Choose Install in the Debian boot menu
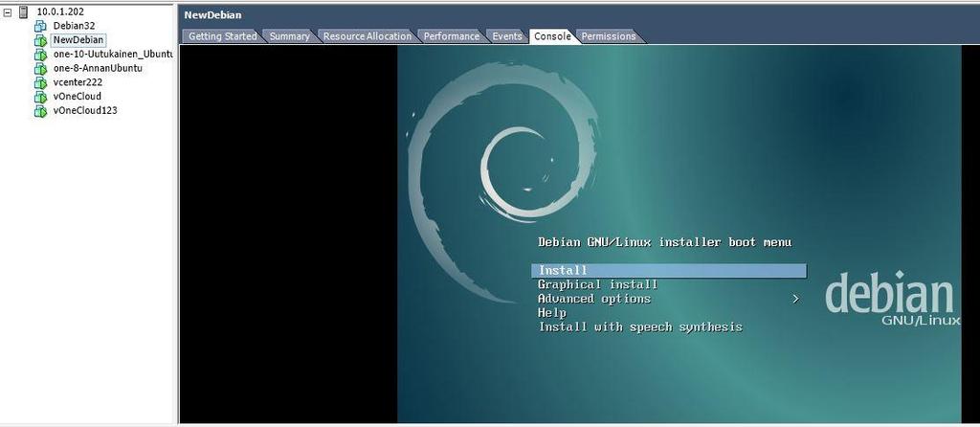The height and width of the screenshot is (427, 980). [669, 271]
